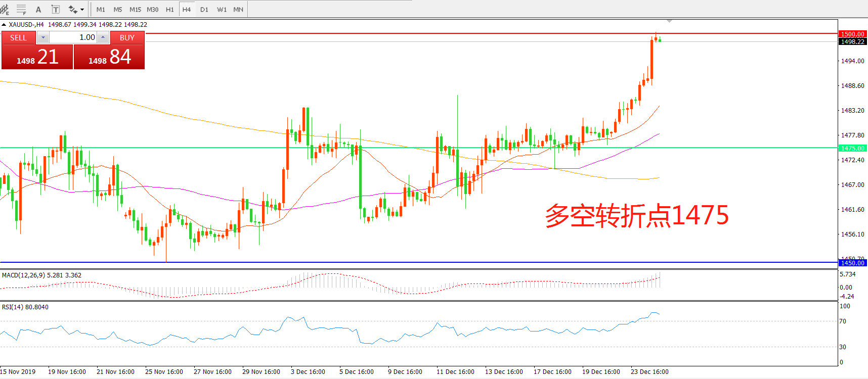Collapse the one-click trading panel triangle
This screenshot has height=379, width=868.
click(x=4, y=24)
